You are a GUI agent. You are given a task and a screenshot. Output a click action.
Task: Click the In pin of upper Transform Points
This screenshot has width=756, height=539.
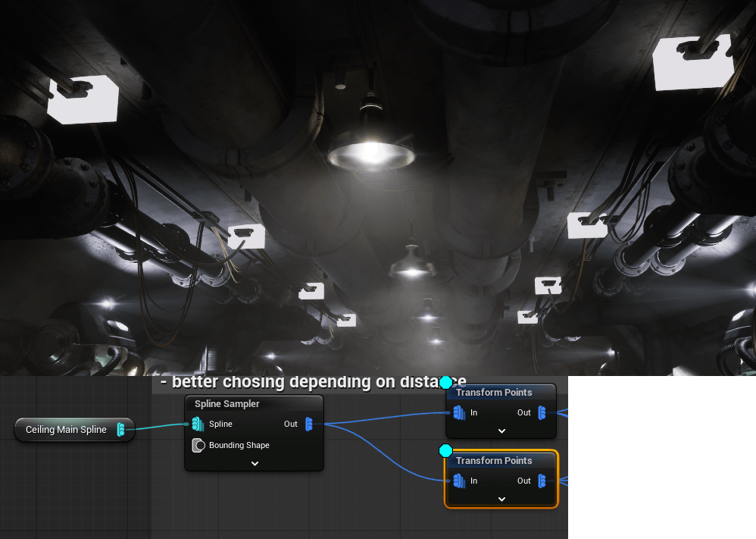point(459,412)
